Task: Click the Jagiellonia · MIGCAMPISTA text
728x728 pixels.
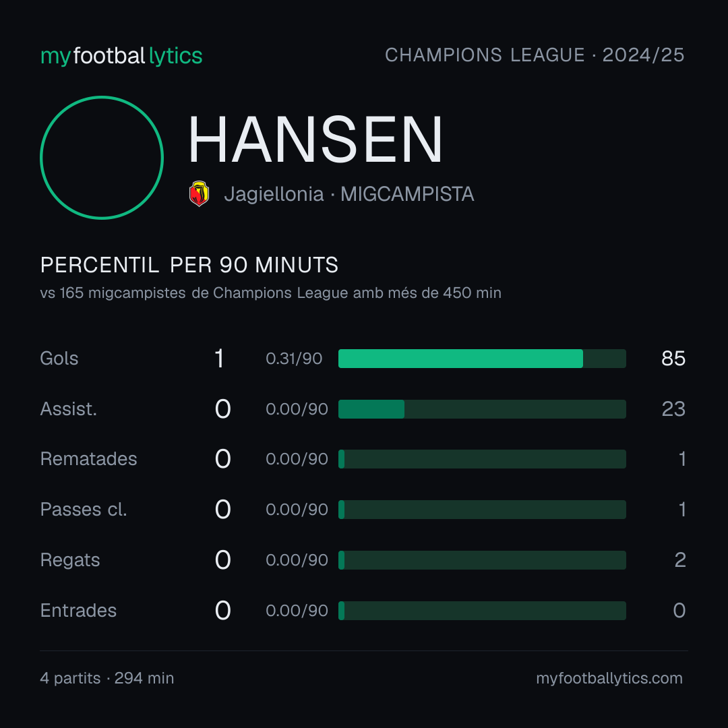Action: (x=349, y=194)
